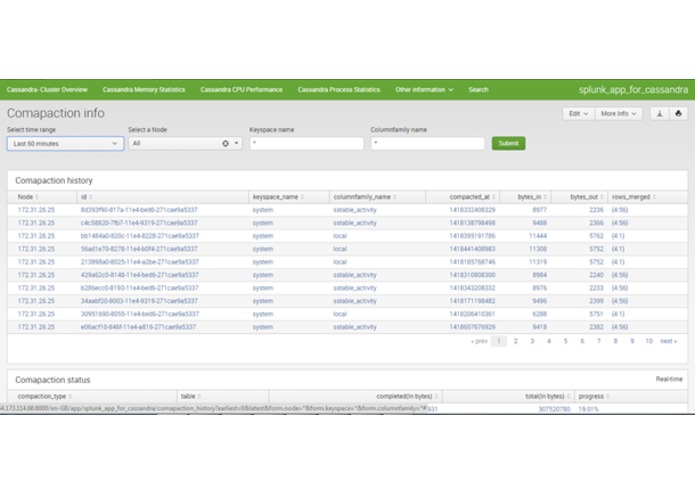695x494 pixels.
Task: Sort table by Node column
Action: 28,197
